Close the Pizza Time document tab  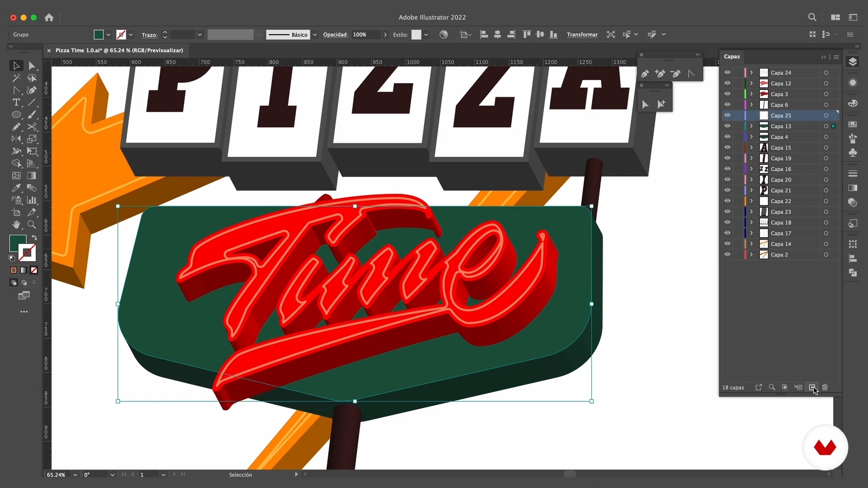49,51
